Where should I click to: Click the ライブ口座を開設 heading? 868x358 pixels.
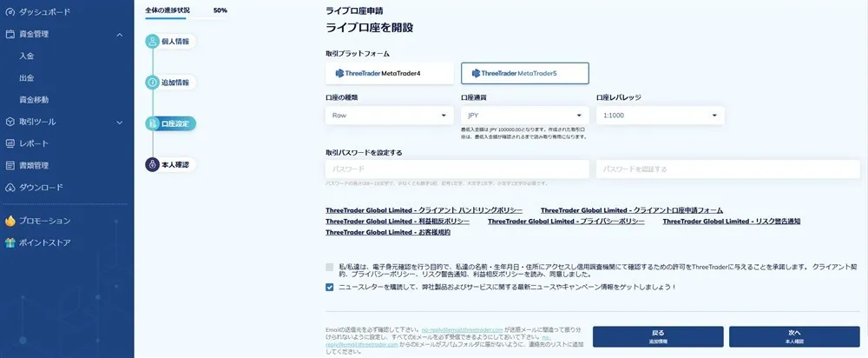pos(370,28)
